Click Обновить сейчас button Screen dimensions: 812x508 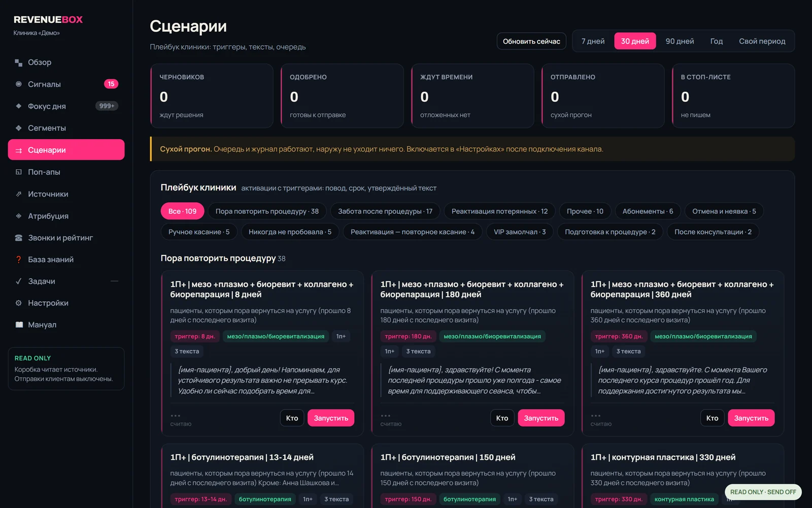click(x=531, y=41)
